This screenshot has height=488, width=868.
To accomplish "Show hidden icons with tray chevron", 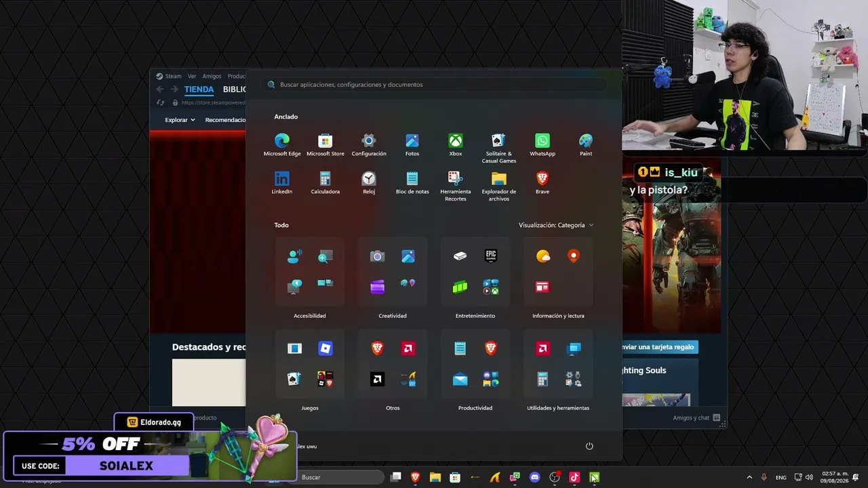I will pos(749,477).
